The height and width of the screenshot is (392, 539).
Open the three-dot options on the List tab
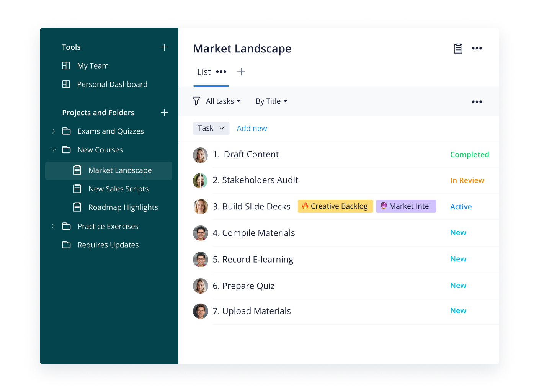[221, 72]
